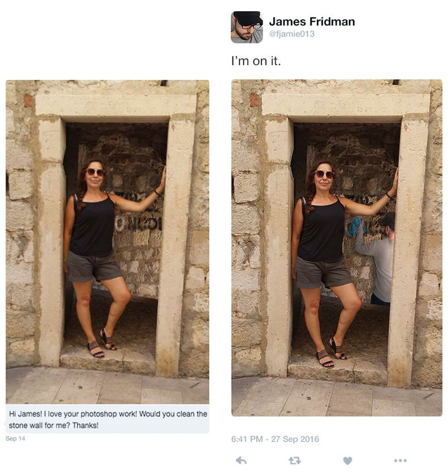Like the tweet with the heart icon
448x476 pixels.
point(348,461)
